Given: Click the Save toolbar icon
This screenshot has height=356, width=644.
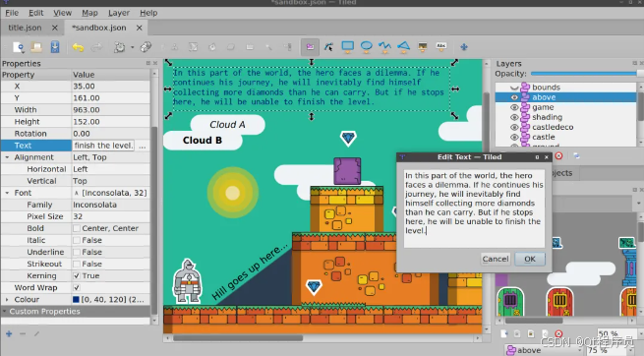Looking at the screenshot, I should click(x=55, y=47).
